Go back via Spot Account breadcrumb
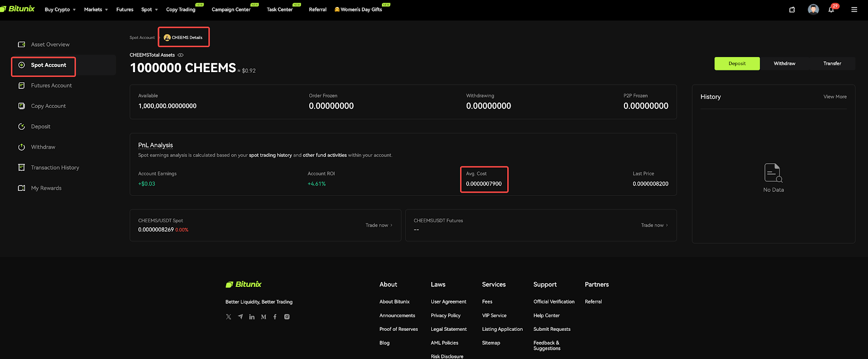Screen dimensions: 868x359 [x=142, y=37]
